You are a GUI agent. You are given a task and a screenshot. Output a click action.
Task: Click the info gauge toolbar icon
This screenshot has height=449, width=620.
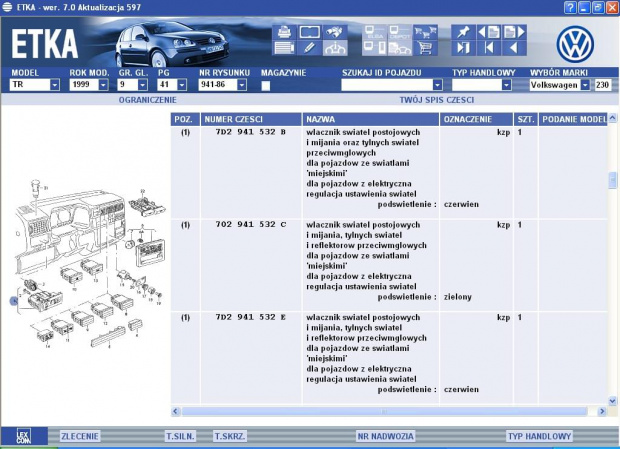pyautogui.click(x=335, y=48)
